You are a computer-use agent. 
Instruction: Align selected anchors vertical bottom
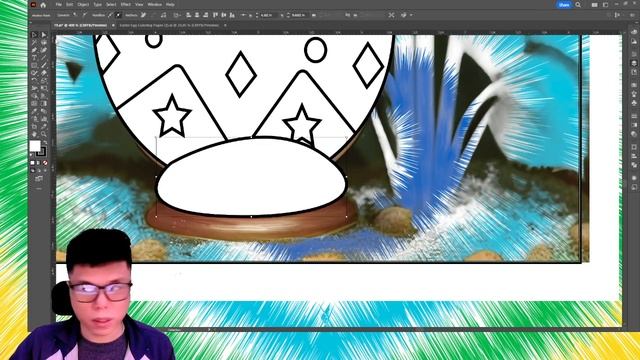click(x=233, y=15)
